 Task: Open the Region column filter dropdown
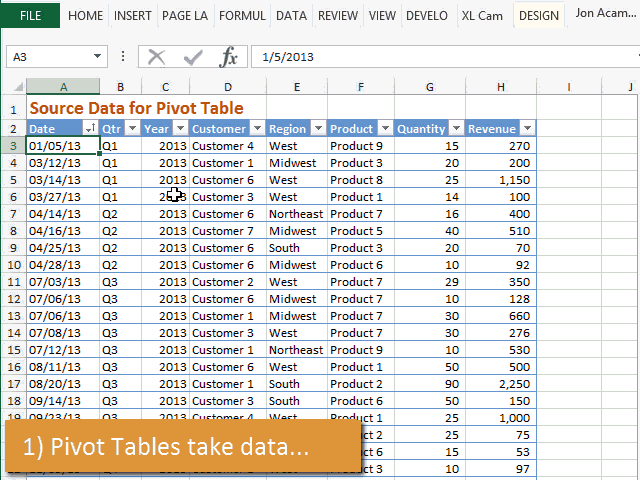[318, 129]
